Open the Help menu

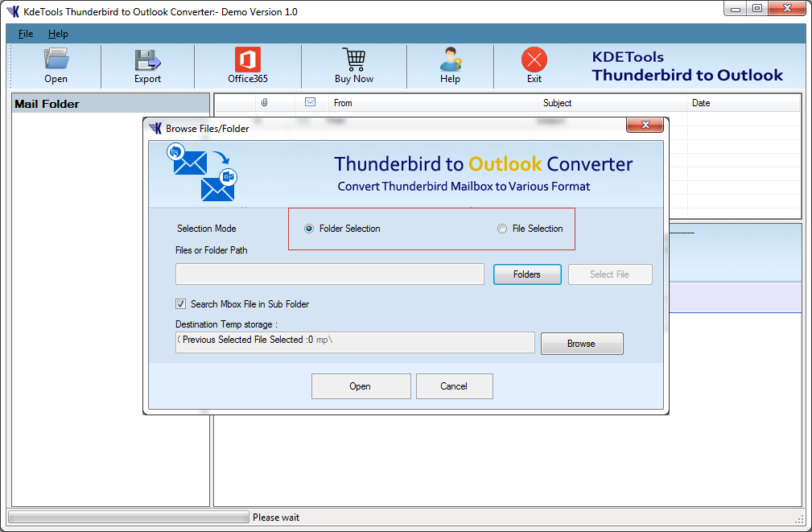click(60, 34)
